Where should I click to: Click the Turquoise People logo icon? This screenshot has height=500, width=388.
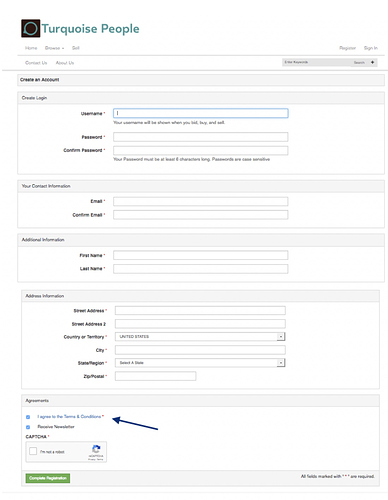click(x=31, y=28)
